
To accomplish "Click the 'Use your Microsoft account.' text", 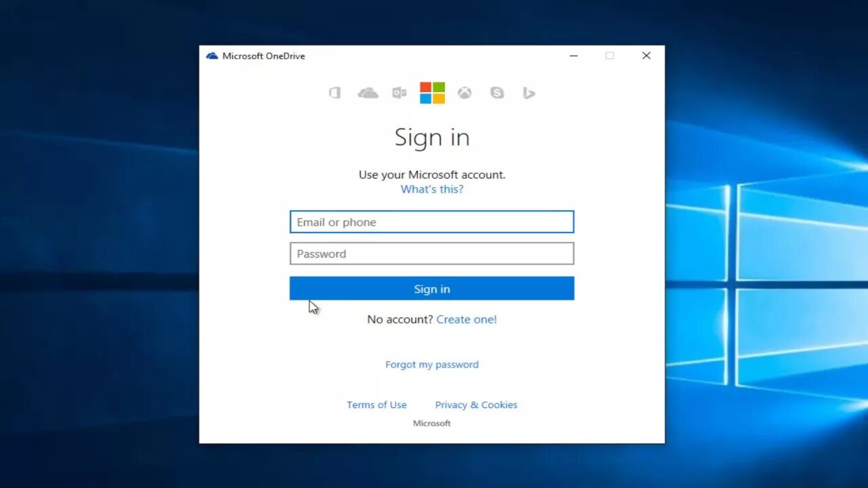I will click(432, 175).
